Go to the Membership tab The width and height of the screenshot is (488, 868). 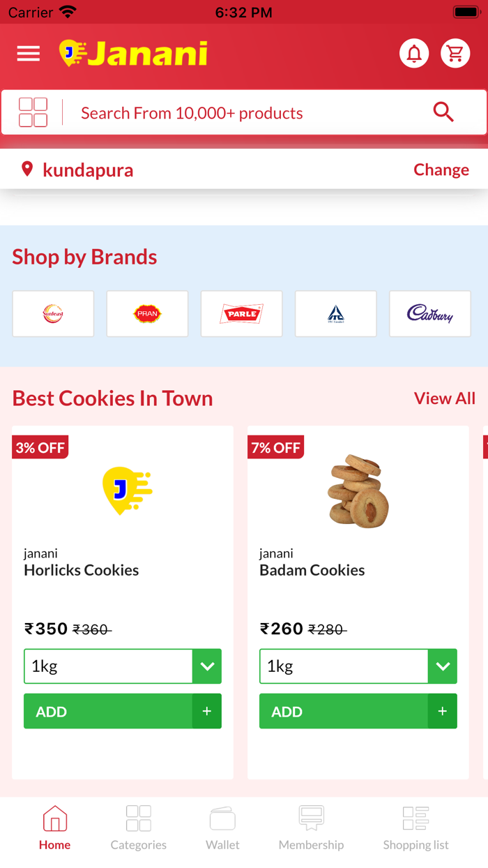(311, 828)
